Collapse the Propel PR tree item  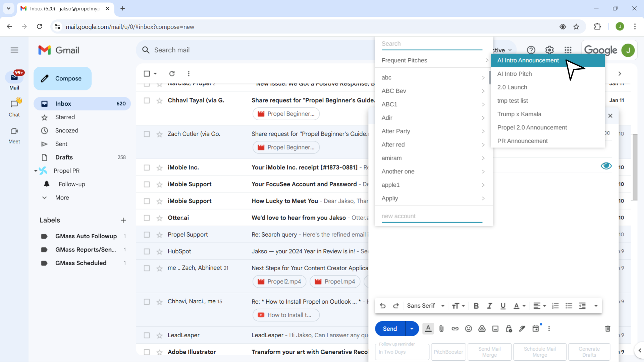click(36, 171)
